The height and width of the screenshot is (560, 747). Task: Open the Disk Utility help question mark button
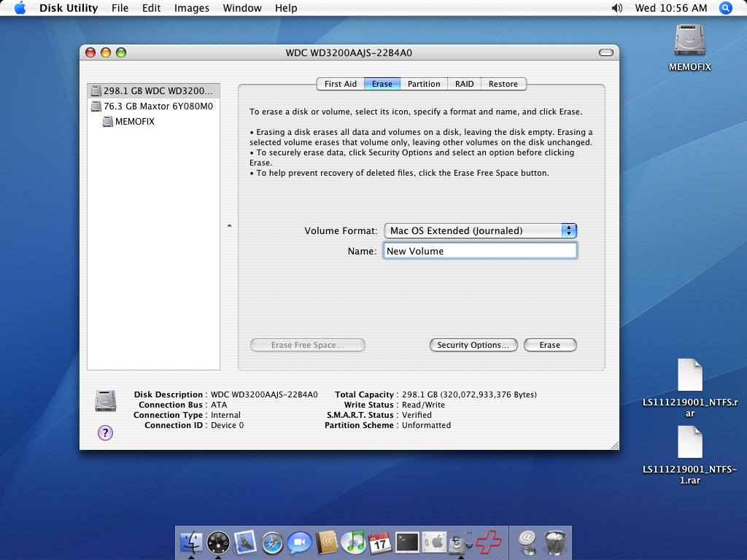[105, 432]
